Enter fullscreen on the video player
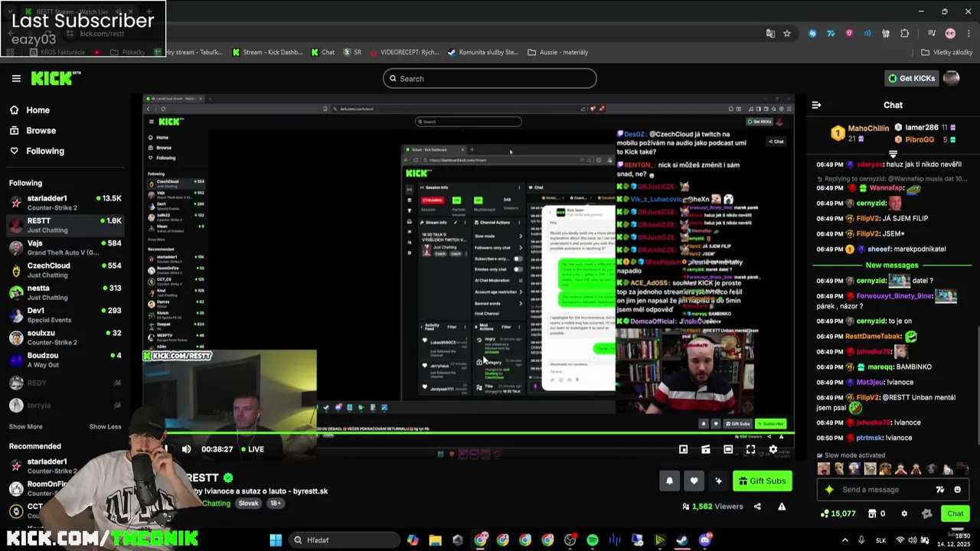Image resolution: width=980 pixels, height=551 pixels. 750,449
